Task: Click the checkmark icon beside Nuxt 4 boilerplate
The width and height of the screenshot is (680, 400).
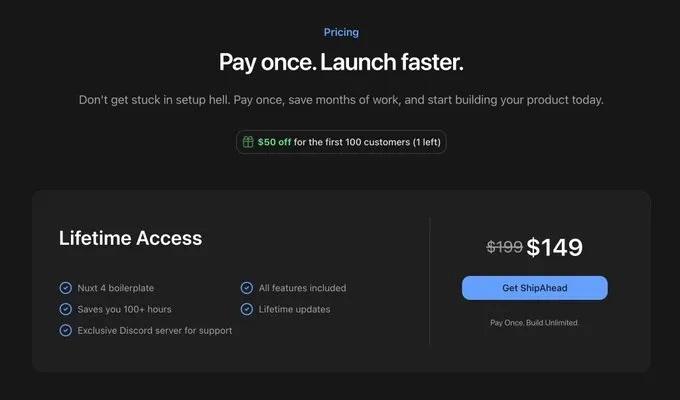Action: (66, 288)
